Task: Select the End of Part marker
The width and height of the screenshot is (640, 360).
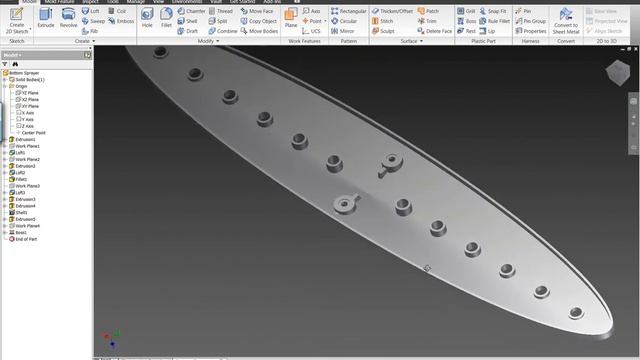Action: (23, 239)
